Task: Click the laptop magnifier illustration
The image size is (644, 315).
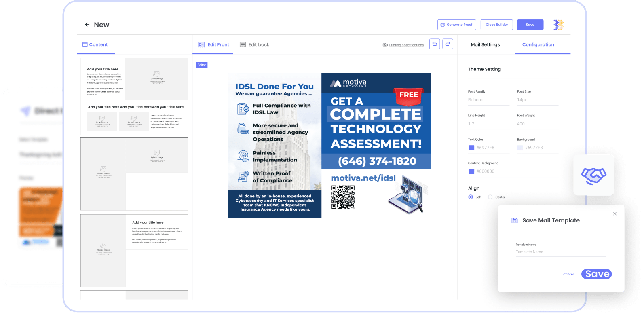Action: pos(408,194)
